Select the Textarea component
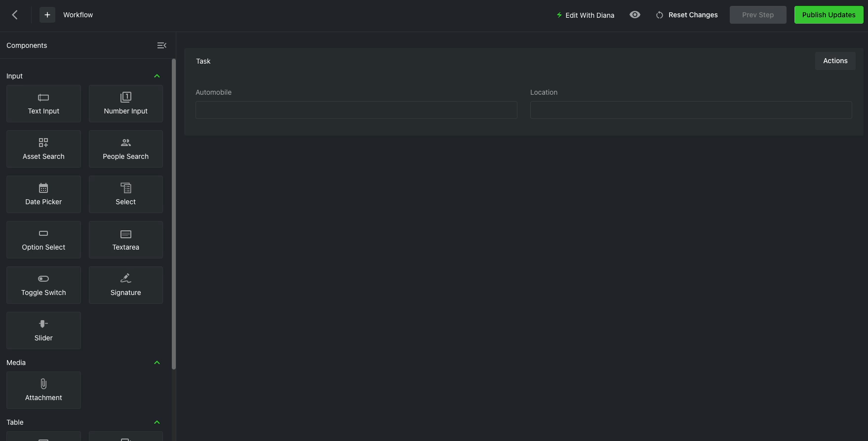Screen dimensions: 868x441 click(x=126, y=240)
